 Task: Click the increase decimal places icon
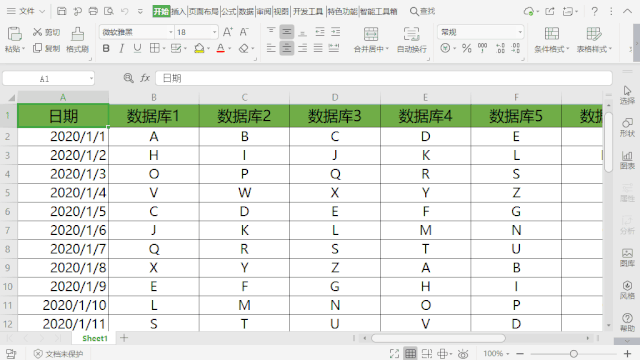[500, 49]
